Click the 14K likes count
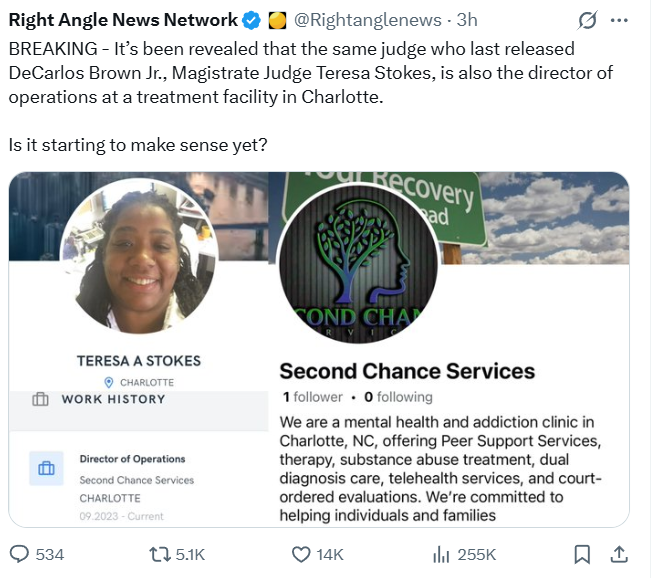670x578 pixels. (329, 555)
